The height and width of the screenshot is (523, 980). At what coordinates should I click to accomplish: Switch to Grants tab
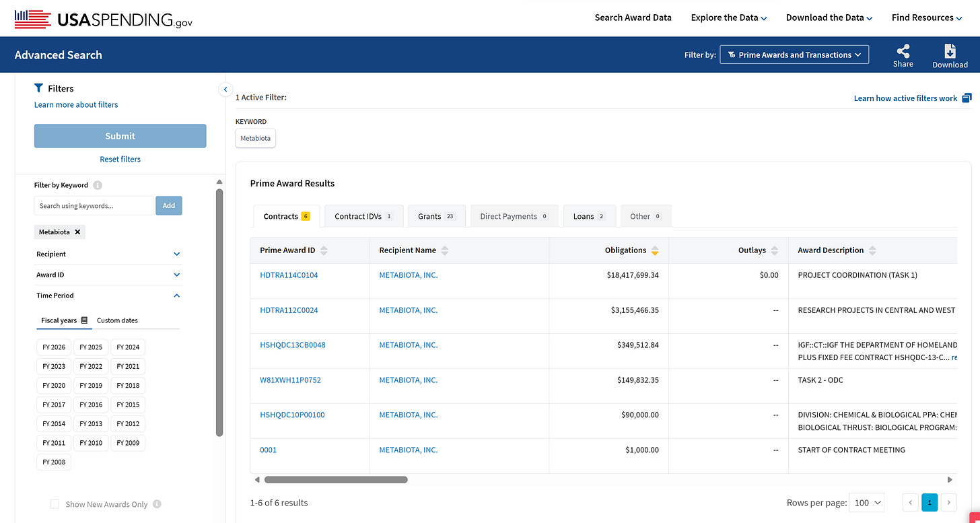click(437, 216)
